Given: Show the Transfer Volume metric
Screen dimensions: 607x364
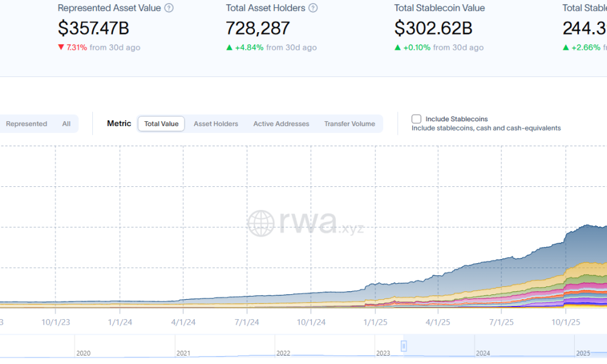Looking at the screenshot, I should pos(349,124).
